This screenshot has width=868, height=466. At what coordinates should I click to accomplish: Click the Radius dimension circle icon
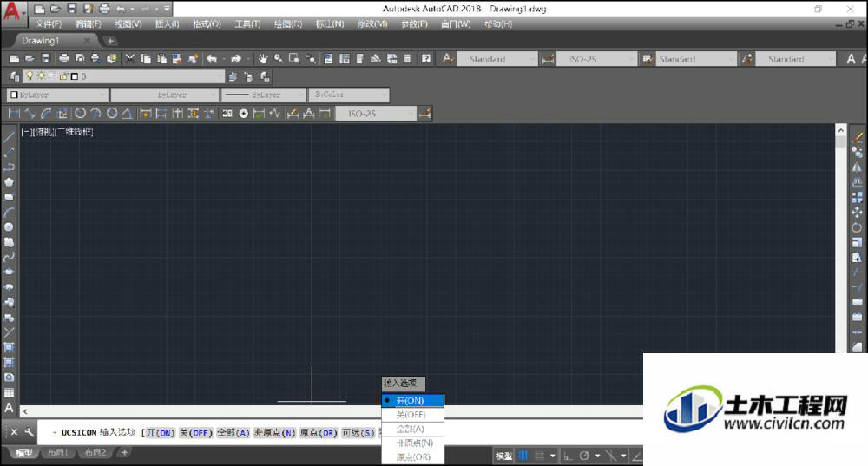point(80,114)
